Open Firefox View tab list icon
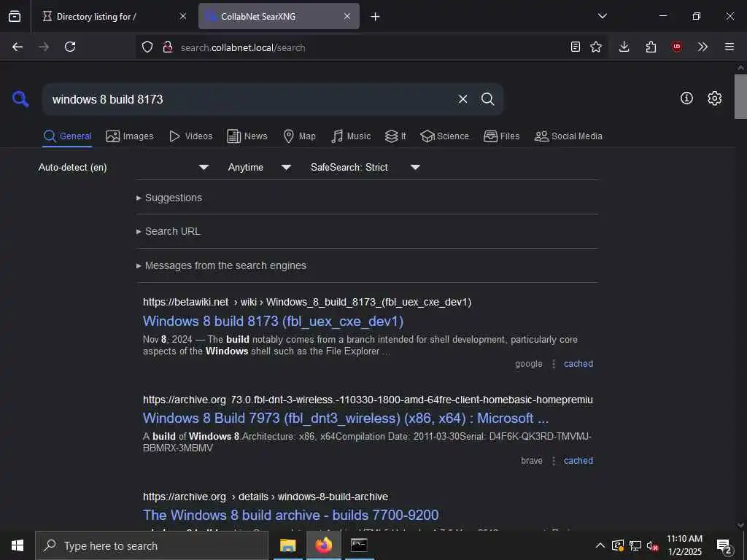The width and height of the screenshot is (747, 560). pos(15,16)
